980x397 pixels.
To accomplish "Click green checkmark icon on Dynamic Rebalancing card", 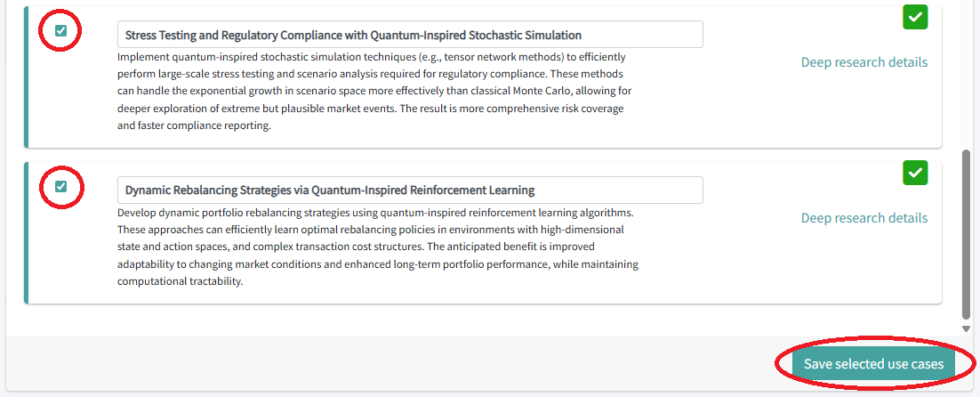I will click(x=915, y=173).
